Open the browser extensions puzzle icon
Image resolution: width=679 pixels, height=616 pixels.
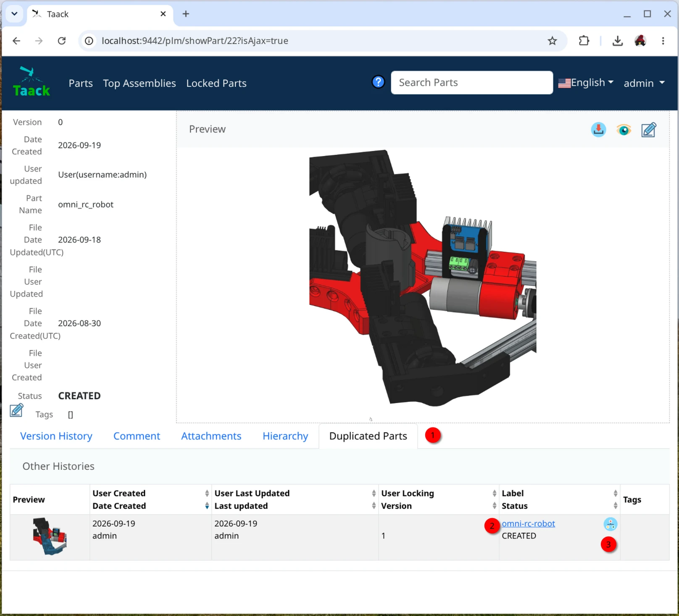[x=584, y=41]
